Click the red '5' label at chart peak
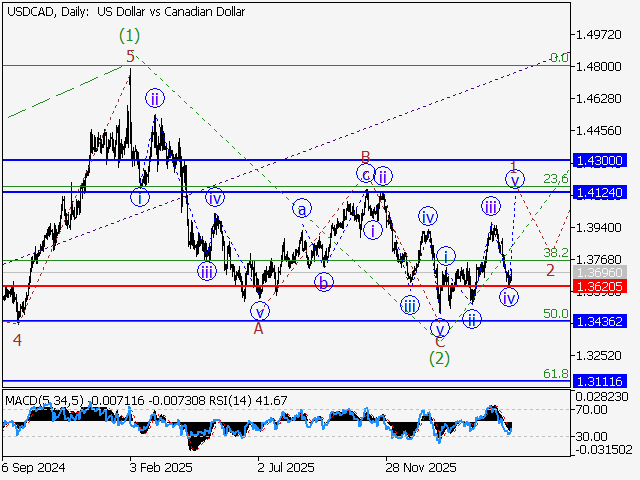 (x=130, y=57)
